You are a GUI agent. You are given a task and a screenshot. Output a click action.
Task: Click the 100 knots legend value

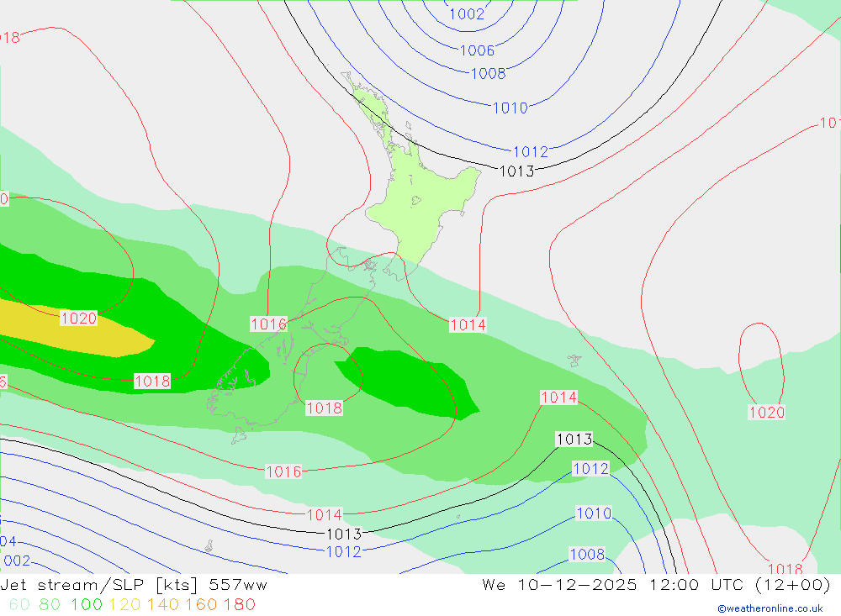pyautogui.click(x=87, y=604)
